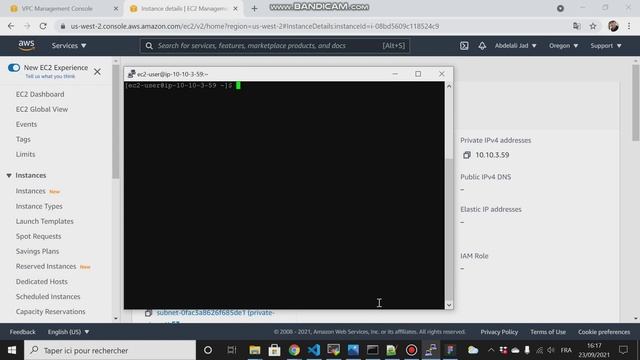The height and width of the screenshot is (360, 640).
Task: Open the Privacy Policy footer link
Action: click(x=499, y=332)
